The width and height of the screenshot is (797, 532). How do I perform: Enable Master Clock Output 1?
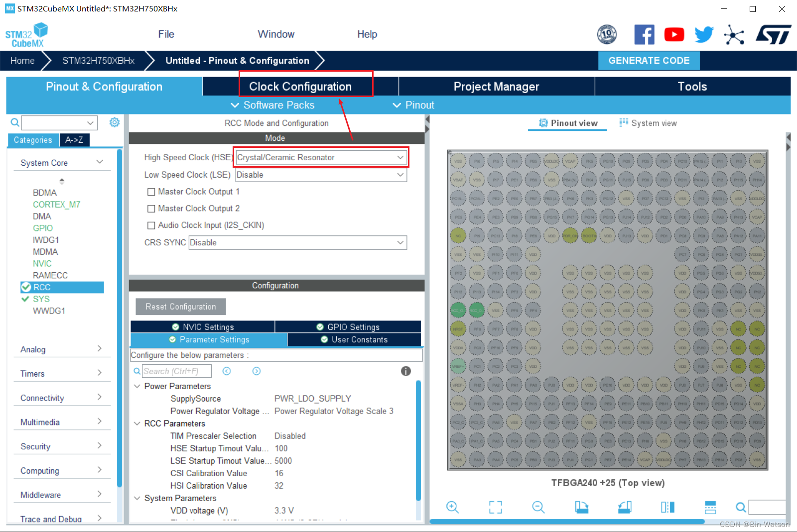point(151,192)
